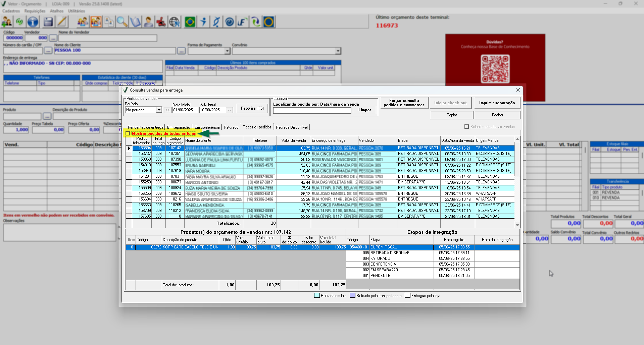
Task: Click the blue spiral toolbar icon
Action: point(229,22)
